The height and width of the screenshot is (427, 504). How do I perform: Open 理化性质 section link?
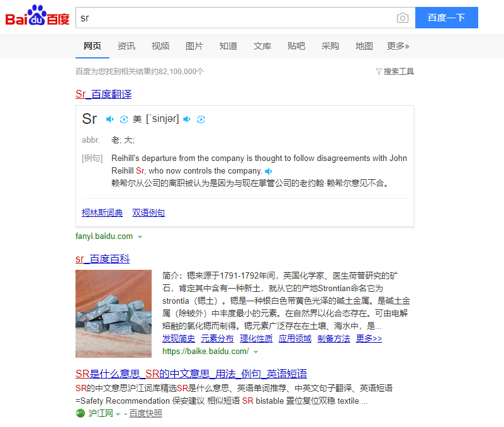click(x=256, y=338)
